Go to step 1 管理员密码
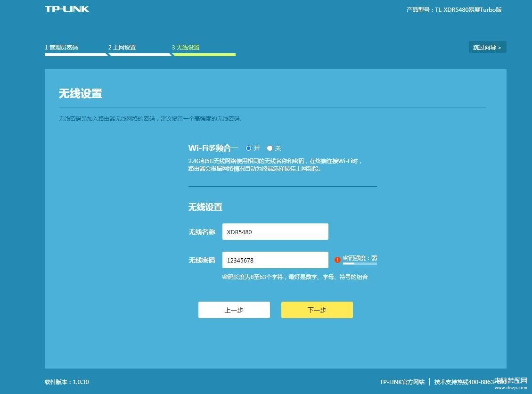532x394 pixels. point(61,48)
